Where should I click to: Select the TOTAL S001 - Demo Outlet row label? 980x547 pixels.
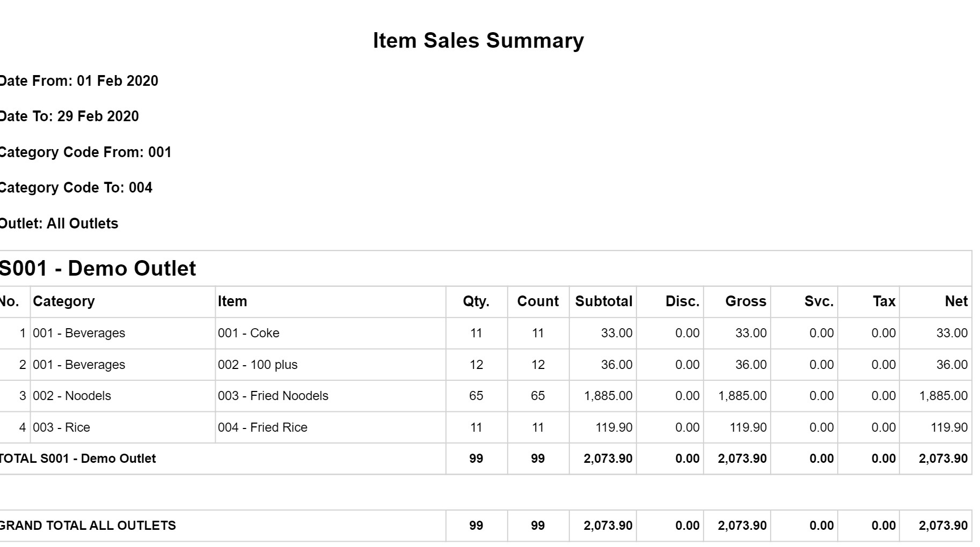pos(78,459)
